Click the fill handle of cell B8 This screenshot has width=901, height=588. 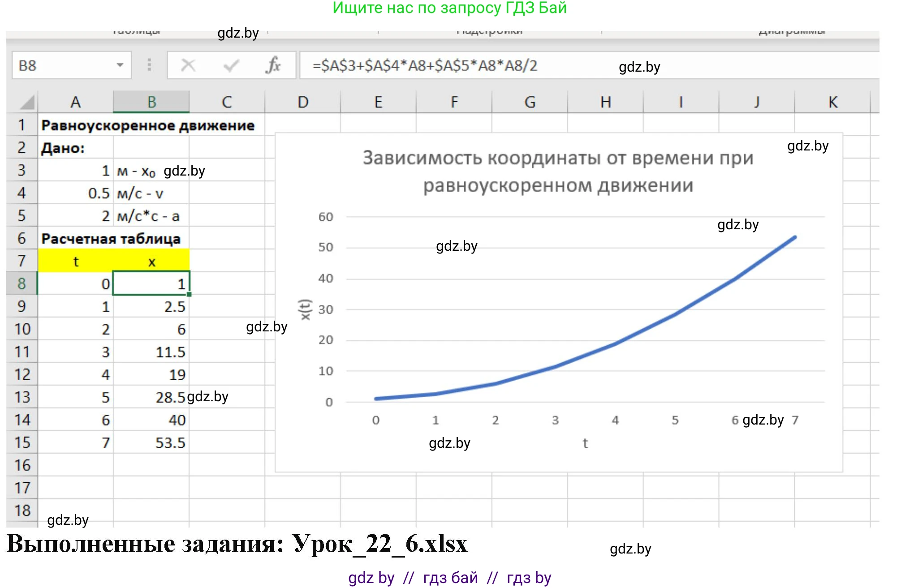click(189, 294)
